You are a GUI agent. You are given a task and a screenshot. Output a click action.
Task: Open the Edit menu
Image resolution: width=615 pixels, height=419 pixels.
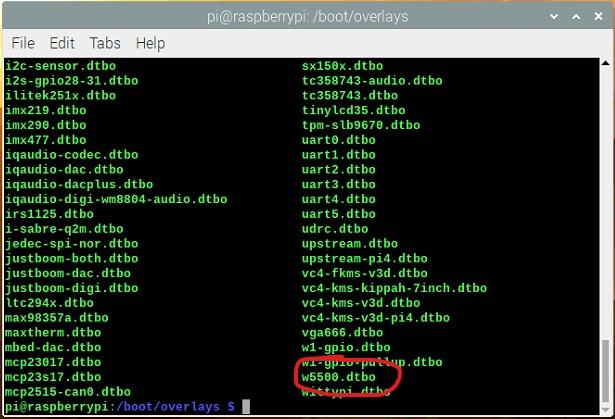(62, 43)
